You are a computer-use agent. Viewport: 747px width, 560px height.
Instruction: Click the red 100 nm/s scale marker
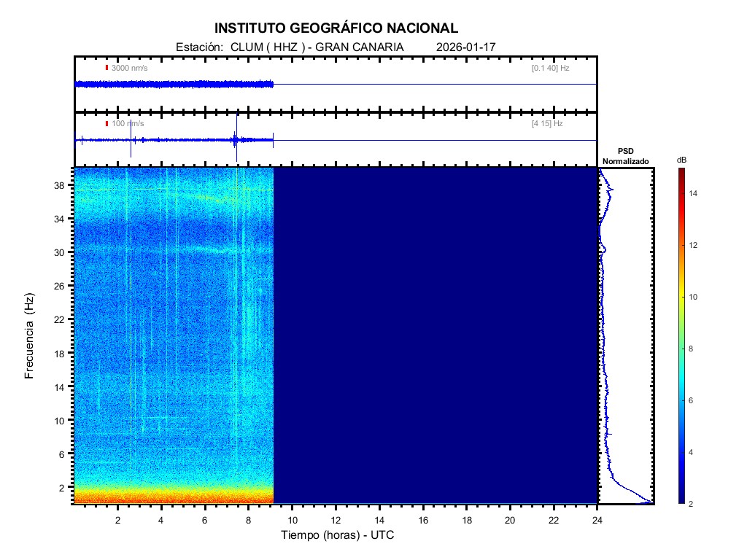coord(107,124)
